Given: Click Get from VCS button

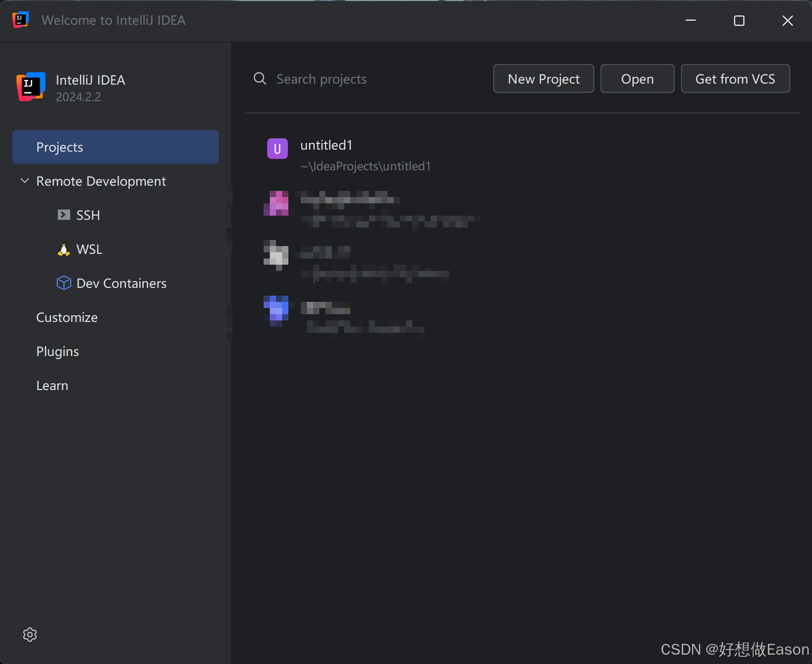Looking at the screenshot, I should [736, 78].
